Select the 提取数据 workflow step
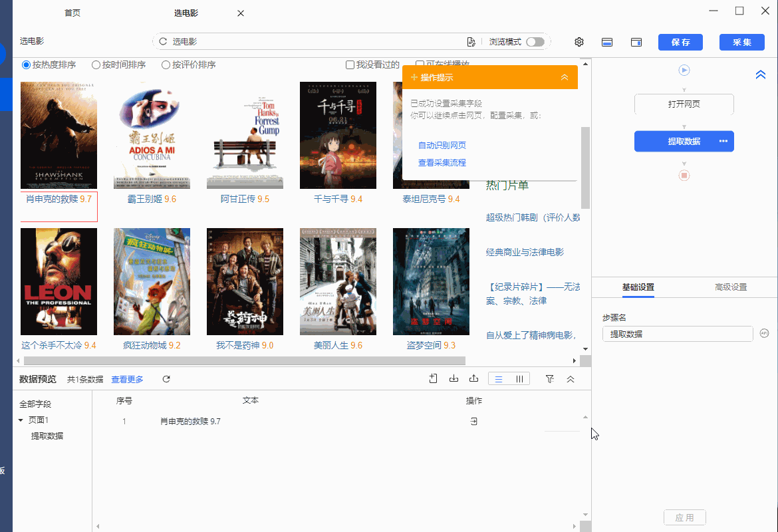The image size is (778, 532). click(684, 142)
